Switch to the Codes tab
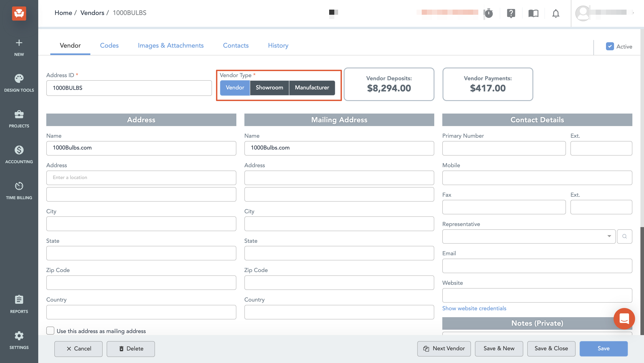Screen dimensions: 644x363 coord(109,45)
